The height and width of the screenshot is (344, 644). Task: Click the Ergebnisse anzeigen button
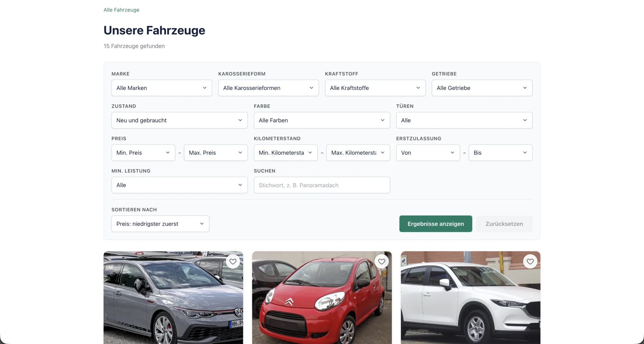[x=436, y=224]
